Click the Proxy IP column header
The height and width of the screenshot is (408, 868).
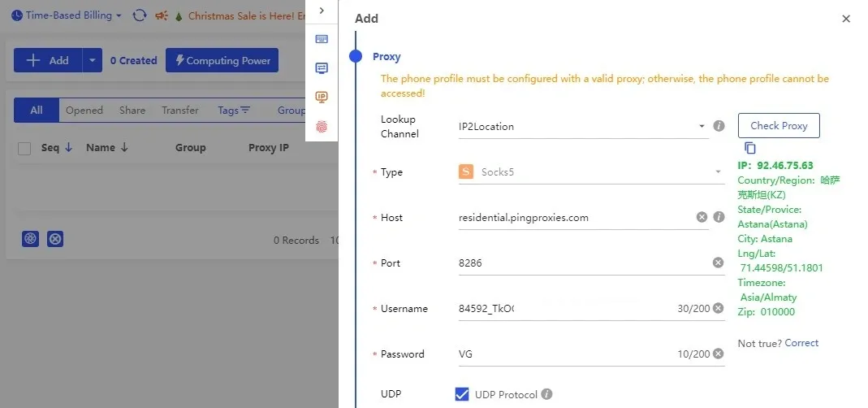click(x=269, y=148)
